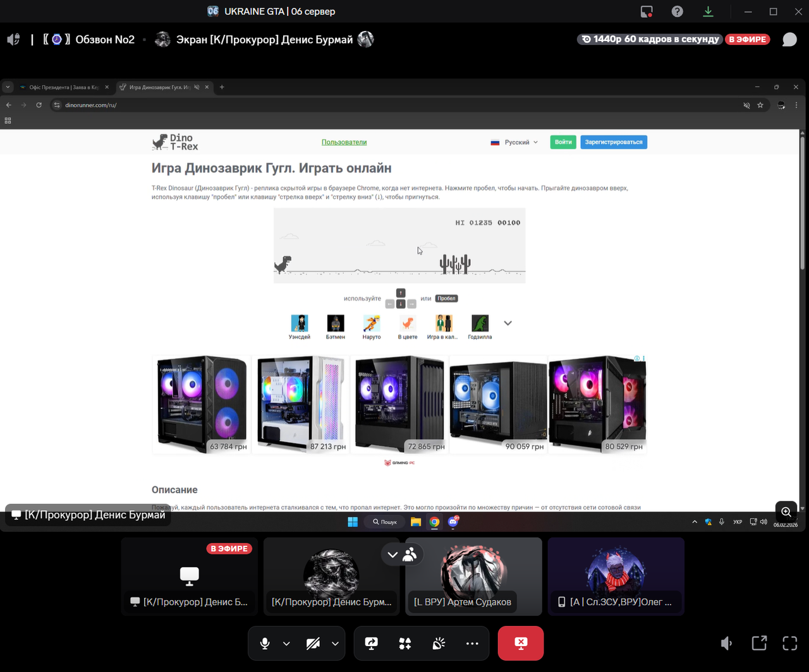Select Олег participant tile with phone icon

616,577
